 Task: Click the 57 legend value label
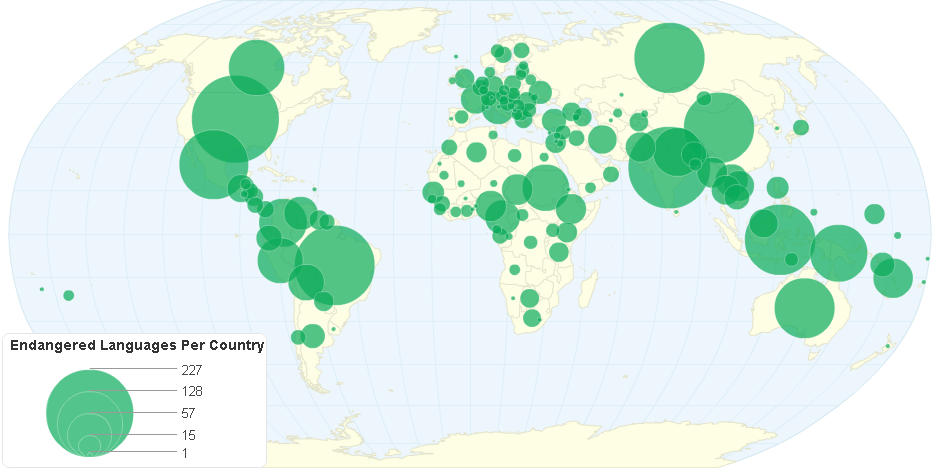188,413
